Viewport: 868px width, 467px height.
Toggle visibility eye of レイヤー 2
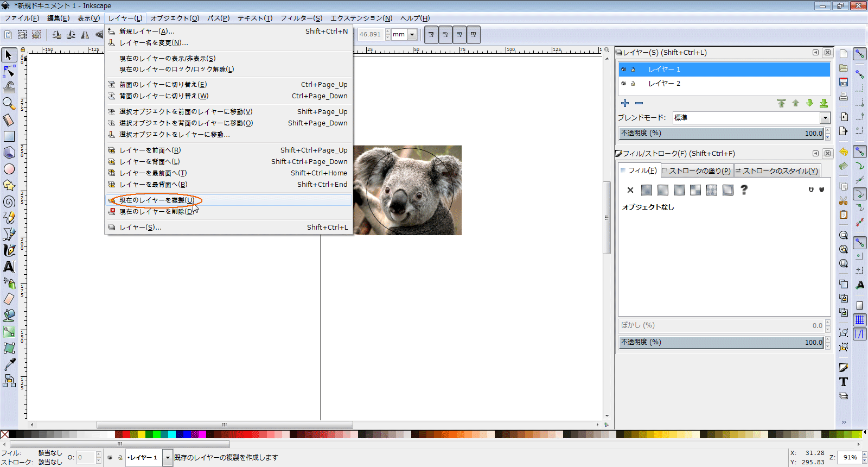pos(624,84)
